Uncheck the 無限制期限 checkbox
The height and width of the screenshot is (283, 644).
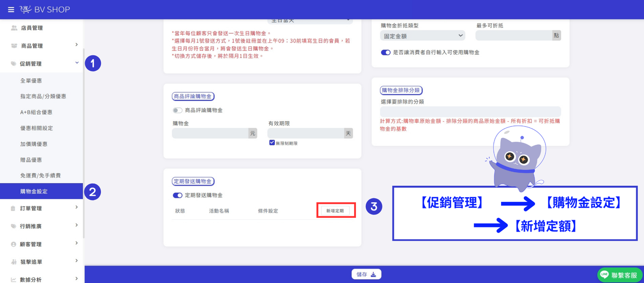pyautogui.click(x=272, y=142)
